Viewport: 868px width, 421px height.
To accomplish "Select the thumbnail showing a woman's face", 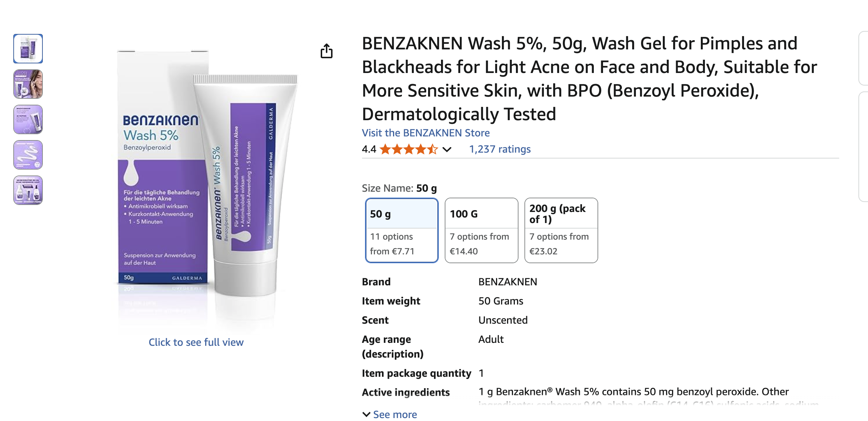I will 28,84.
